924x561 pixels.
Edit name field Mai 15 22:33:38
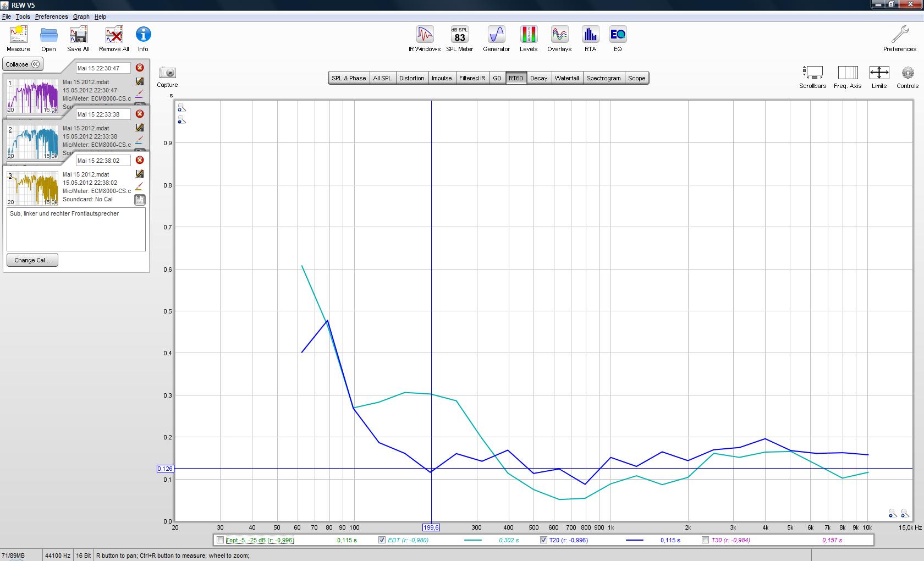pyautogui.click(x=103, y=114)
